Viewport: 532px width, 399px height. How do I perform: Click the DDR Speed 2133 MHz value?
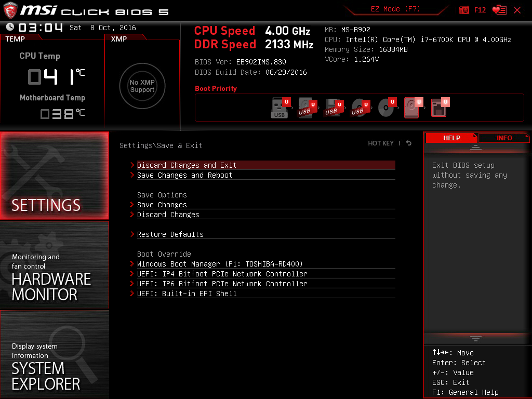(289, 44)
